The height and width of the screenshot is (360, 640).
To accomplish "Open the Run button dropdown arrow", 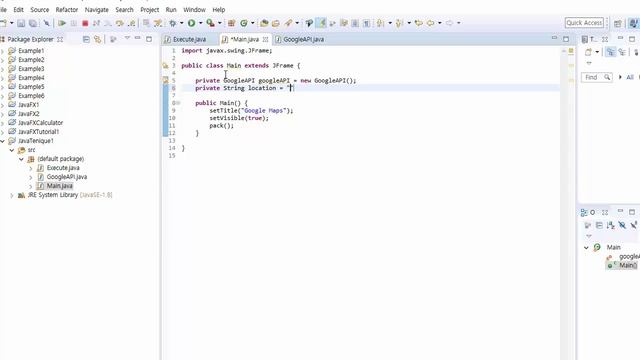I will click(x=200, y=23).
